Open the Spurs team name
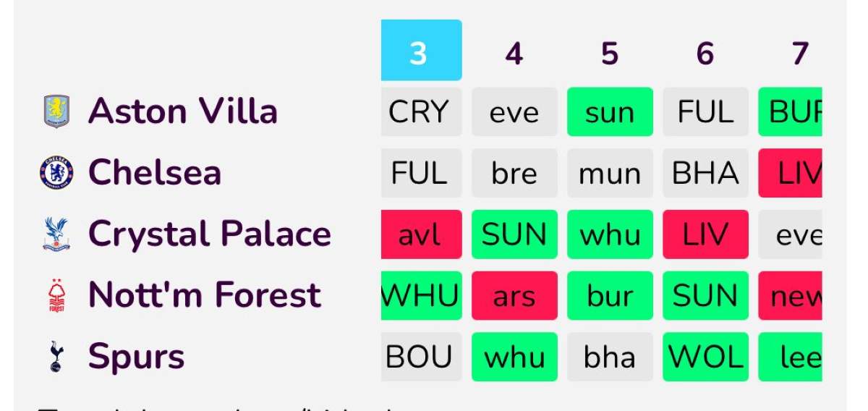The image size is (868, 411). tap(136, 357)
